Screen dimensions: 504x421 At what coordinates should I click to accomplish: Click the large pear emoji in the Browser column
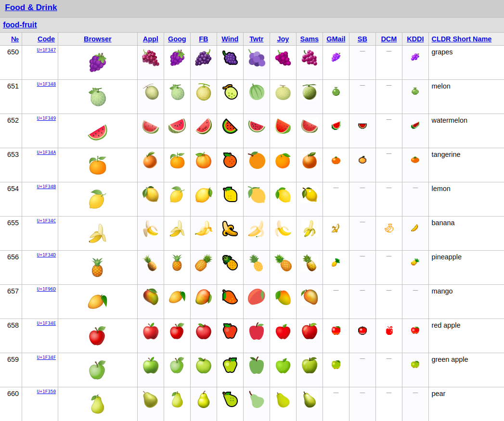tap(97, 403)
